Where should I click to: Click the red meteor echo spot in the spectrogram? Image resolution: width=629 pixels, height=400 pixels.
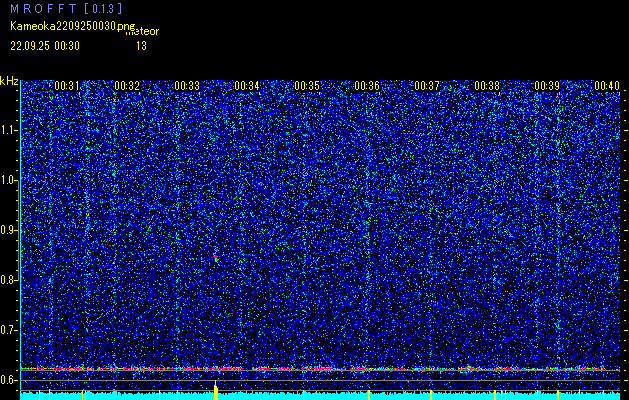click(x=215, y=258)
